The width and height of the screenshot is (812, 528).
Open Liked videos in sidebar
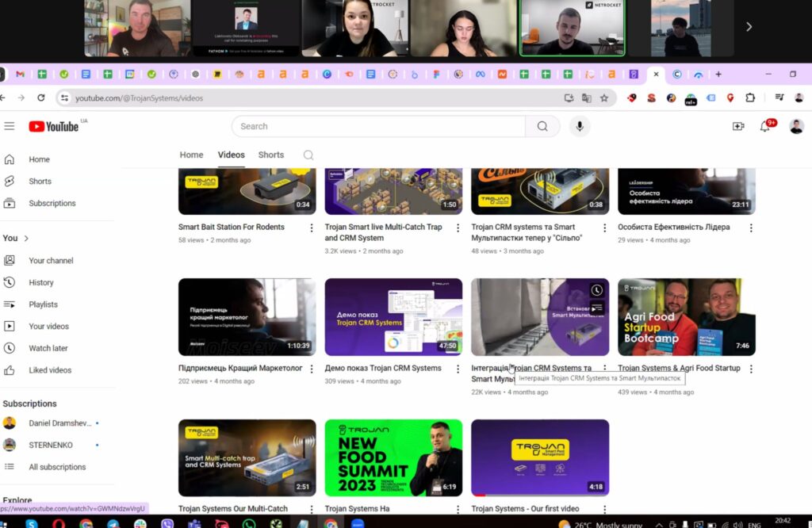pos(50,370)
